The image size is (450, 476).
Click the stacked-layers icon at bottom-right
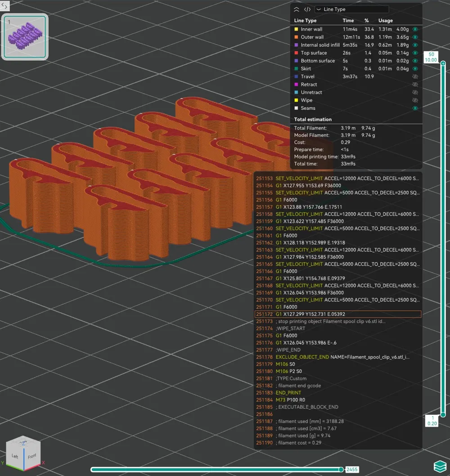tap(440, 466)
